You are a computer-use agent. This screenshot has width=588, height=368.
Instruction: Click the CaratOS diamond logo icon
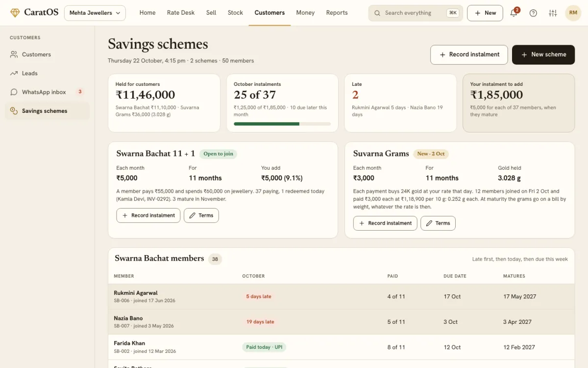[x=15, y=13]
